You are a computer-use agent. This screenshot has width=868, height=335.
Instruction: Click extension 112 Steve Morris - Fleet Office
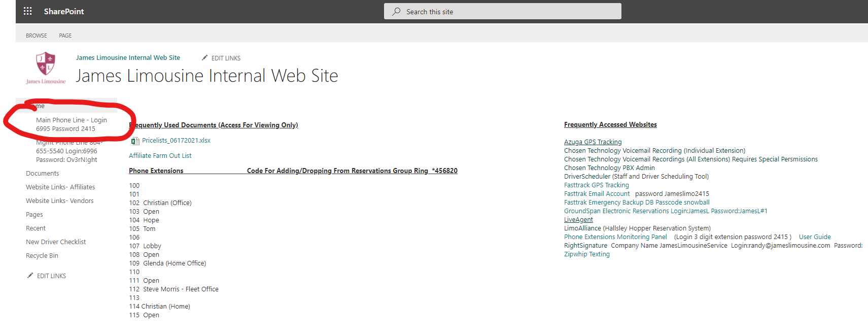pyautogui.click(x=173, y=289)
